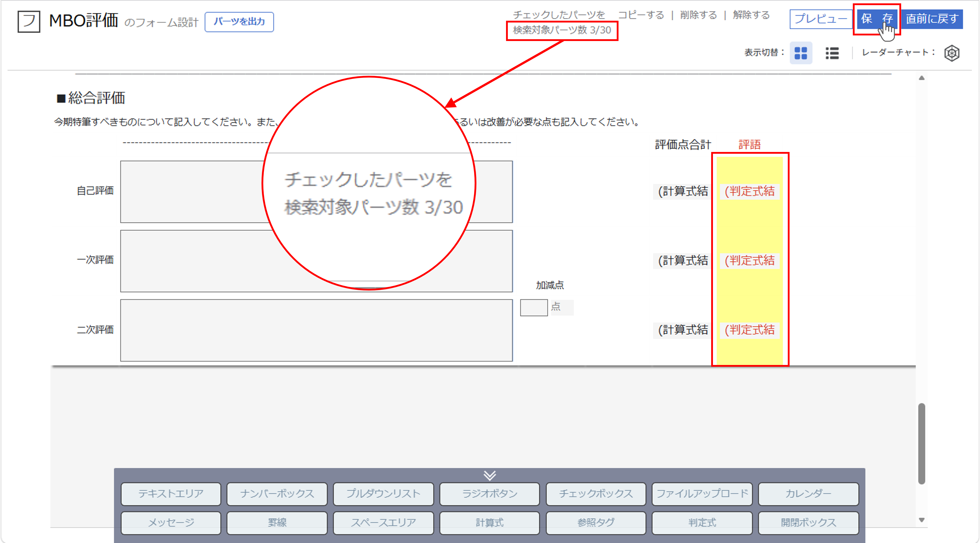Add a ラジオボタン part
The image size is (980, 543).
489,494
